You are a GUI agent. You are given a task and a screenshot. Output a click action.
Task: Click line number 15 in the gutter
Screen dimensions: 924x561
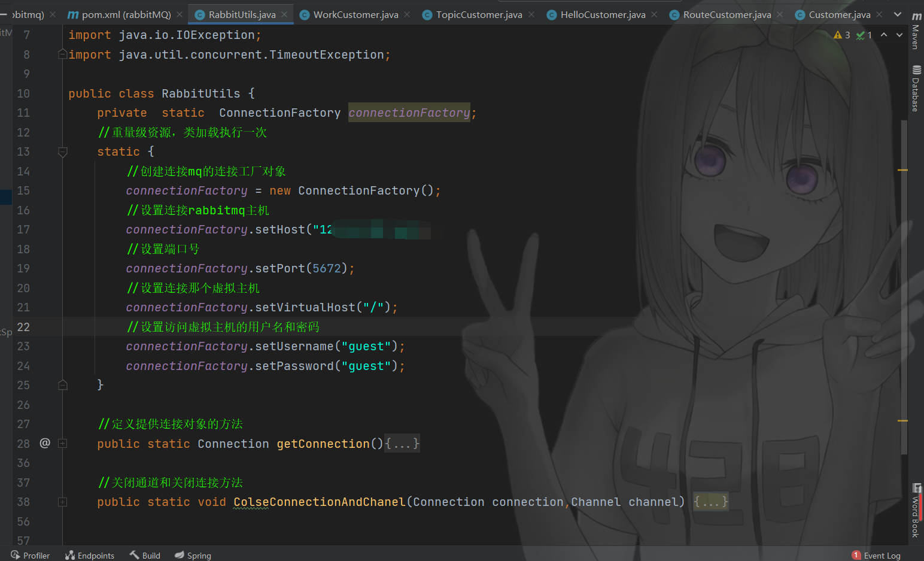tap(23, 190)
